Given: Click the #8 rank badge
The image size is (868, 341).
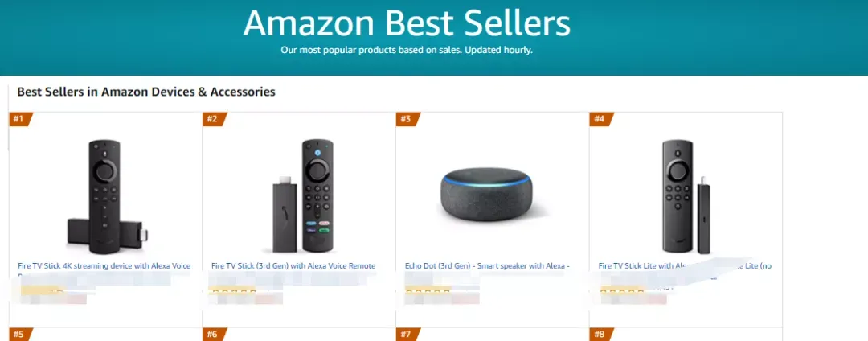Looking at the screenshot, I should [602, 335].
